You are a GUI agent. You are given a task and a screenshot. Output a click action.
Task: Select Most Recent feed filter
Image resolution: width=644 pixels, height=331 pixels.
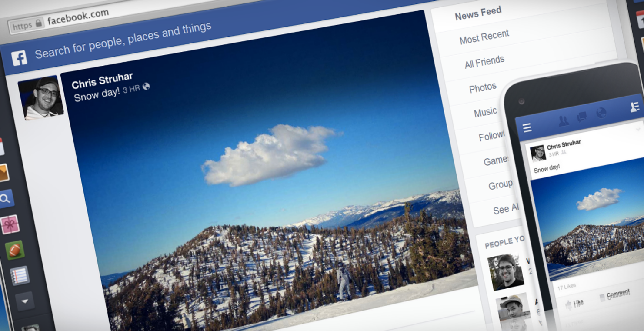tap(484, 37)
